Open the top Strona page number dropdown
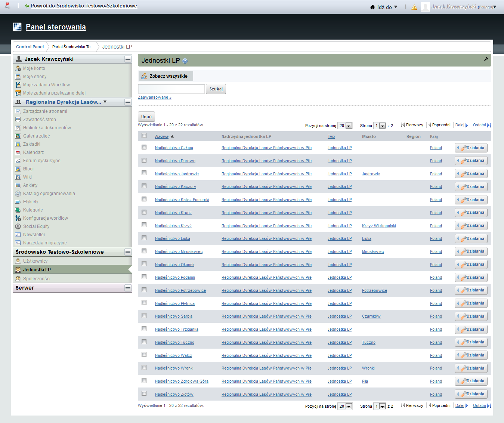 (x=380, y=126)
